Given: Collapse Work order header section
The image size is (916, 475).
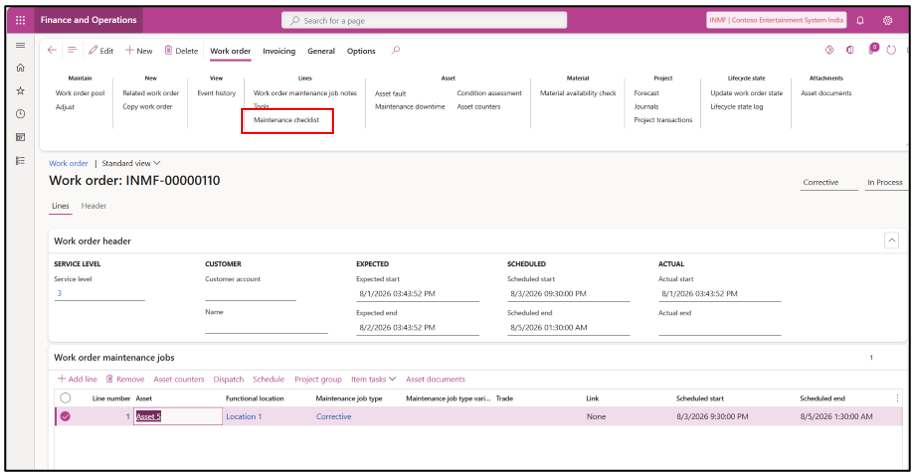Looking at the screenshot, I should pos(891,240).
